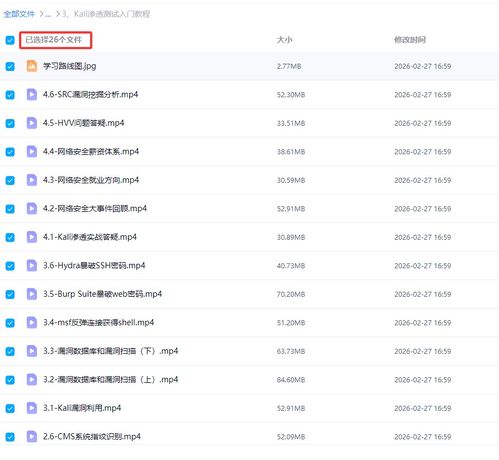Sort files by 修改时间 column header
The width and height of the screenshot is (499, 460).
coord(410,40)
